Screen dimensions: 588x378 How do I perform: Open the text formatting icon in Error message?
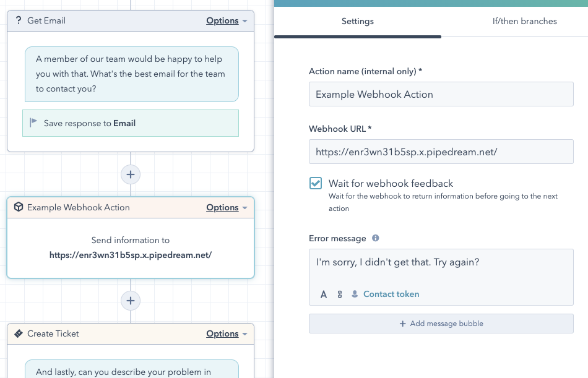(323, 294)
